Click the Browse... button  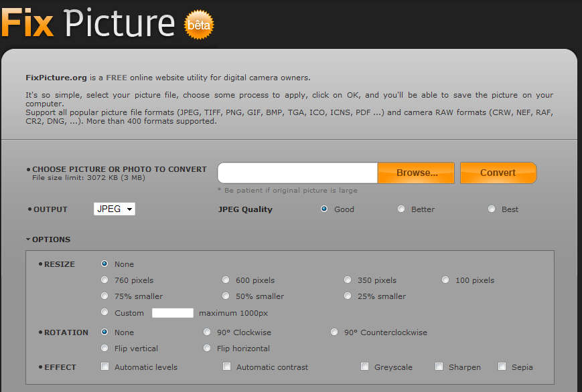pos(417,173)
